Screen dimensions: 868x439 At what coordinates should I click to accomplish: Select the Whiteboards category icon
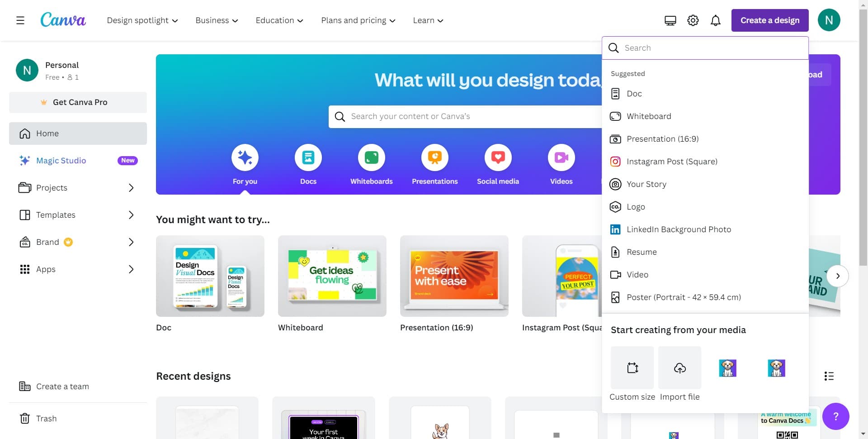click(x=371, y=157)
